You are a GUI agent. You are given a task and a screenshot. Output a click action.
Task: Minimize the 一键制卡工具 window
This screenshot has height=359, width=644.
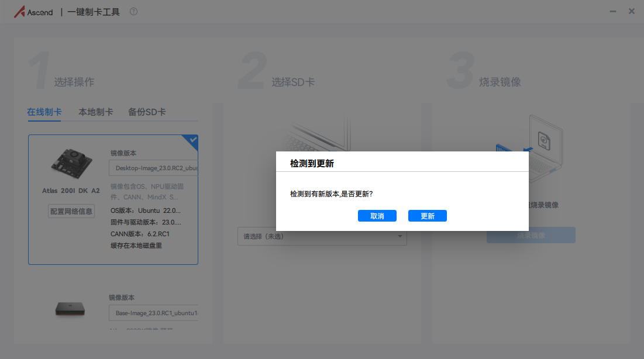pos(613,12)
